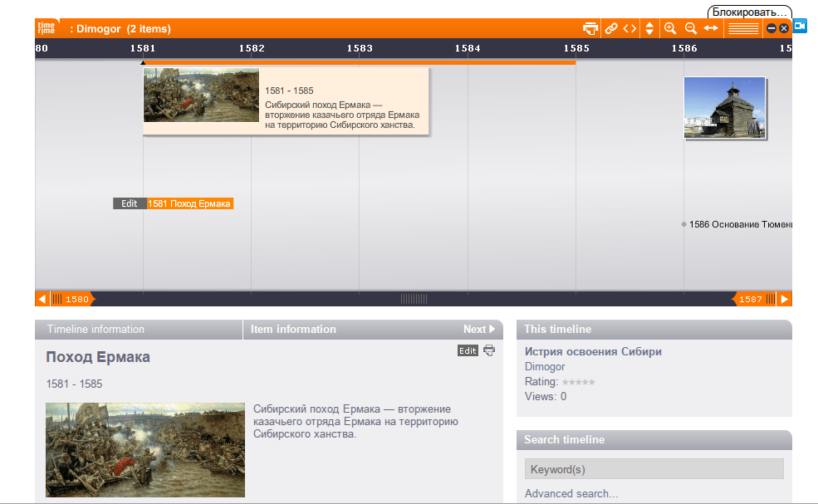Expand the up/down arrows control
This screenshot has height=504, width=818.
coord(649,28)
